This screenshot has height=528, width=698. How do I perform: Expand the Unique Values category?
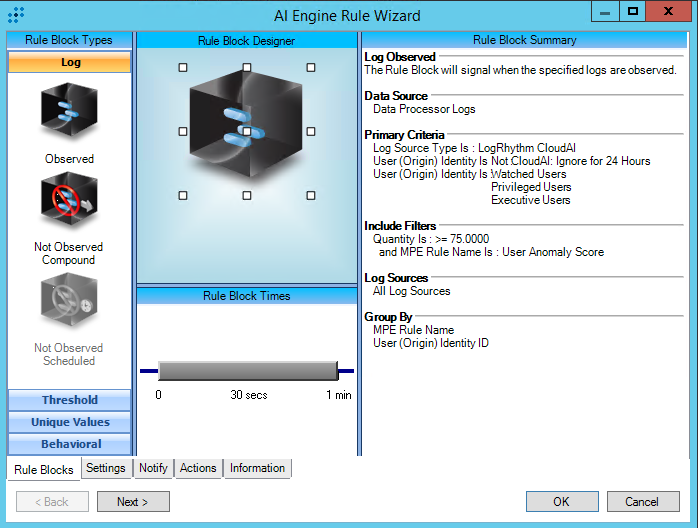[70, 422]
